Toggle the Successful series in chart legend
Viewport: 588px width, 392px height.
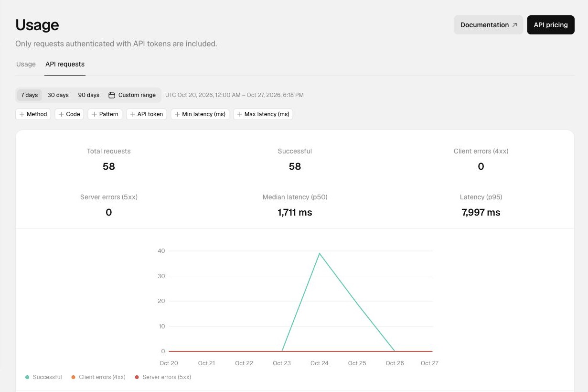pyautogui.click(x=43, y=377)
